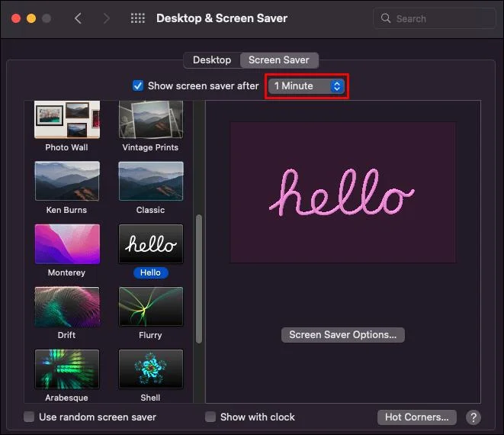
Task: Enable Use random screen saver
Action: point(29,417)
